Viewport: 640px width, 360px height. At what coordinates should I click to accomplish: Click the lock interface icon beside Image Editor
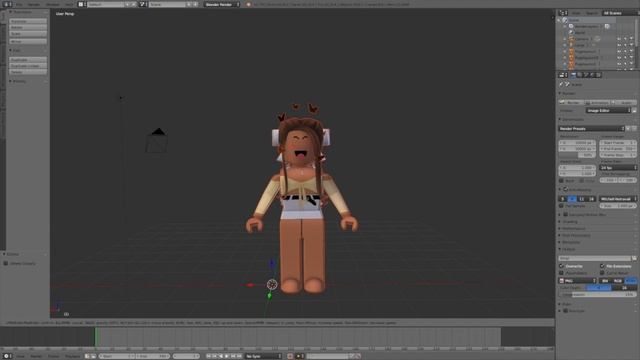[x=634, y=110]
